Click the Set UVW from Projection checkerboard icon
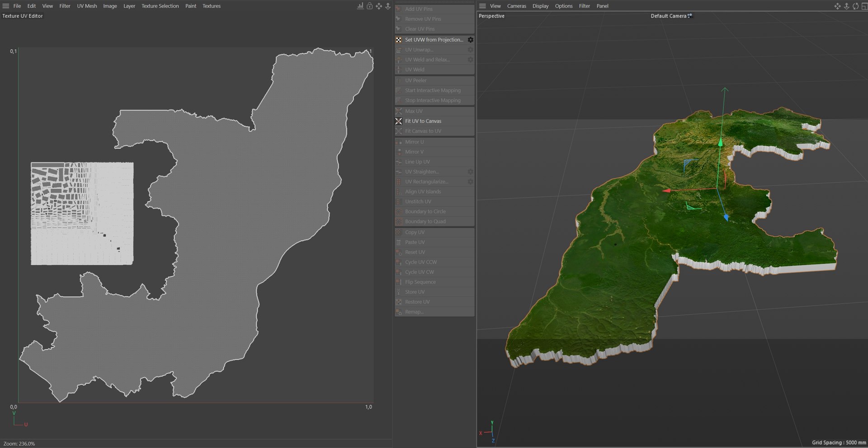The height and width of the screenshot is (448, 868). (x=399, y=40)
